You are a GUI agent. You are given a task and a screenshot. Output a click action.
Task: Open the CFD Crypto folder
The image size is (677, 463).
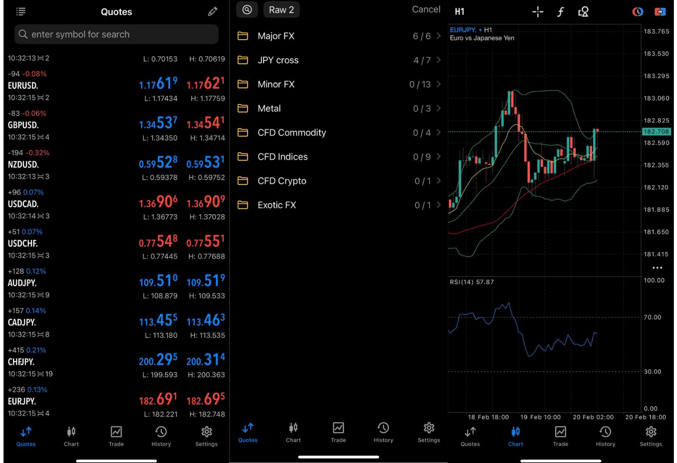click(x=338, y=181)
